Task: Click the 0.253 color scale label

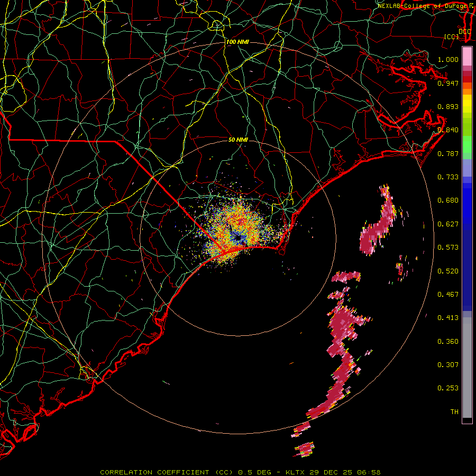Action: [448, 388]
